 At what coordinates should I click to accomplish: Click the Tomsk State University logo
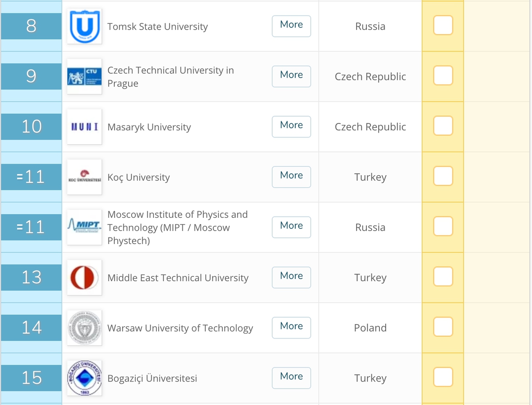pyautogui.click(x=84, y=26)
